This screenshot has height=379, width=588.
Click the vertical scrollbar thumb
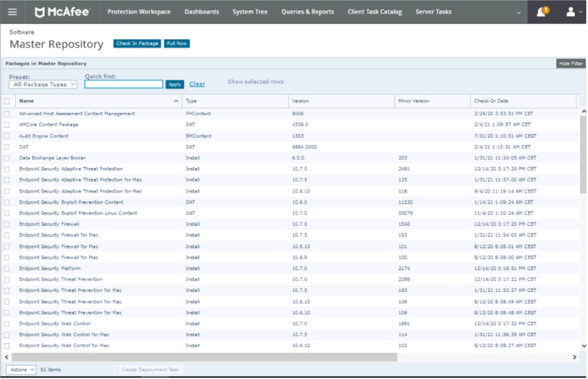(x=583, y=155)
